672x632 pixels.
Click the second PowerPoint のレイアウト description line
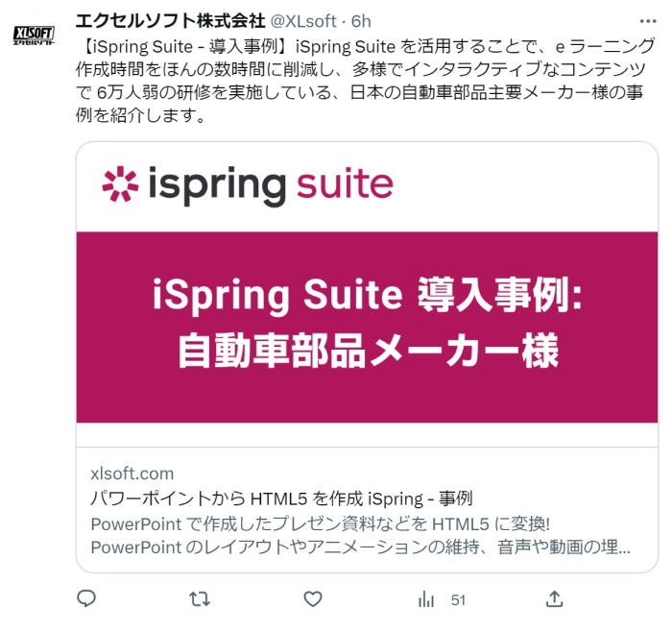tap(360, 547)
